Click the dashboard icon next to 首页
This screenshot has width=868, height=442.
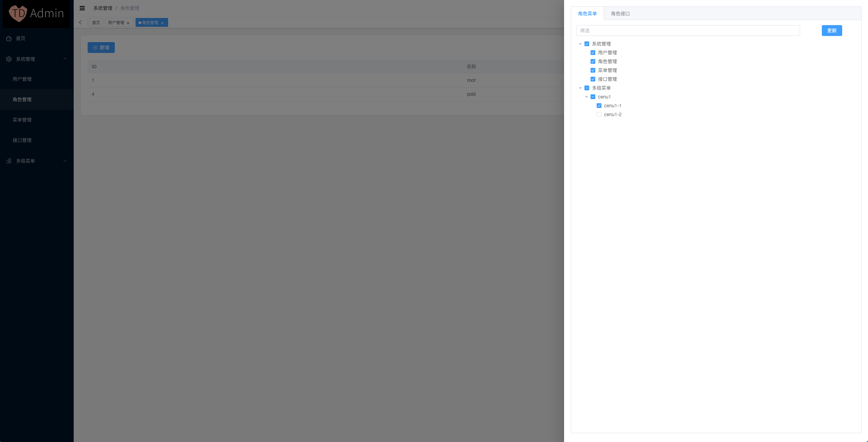9,39
